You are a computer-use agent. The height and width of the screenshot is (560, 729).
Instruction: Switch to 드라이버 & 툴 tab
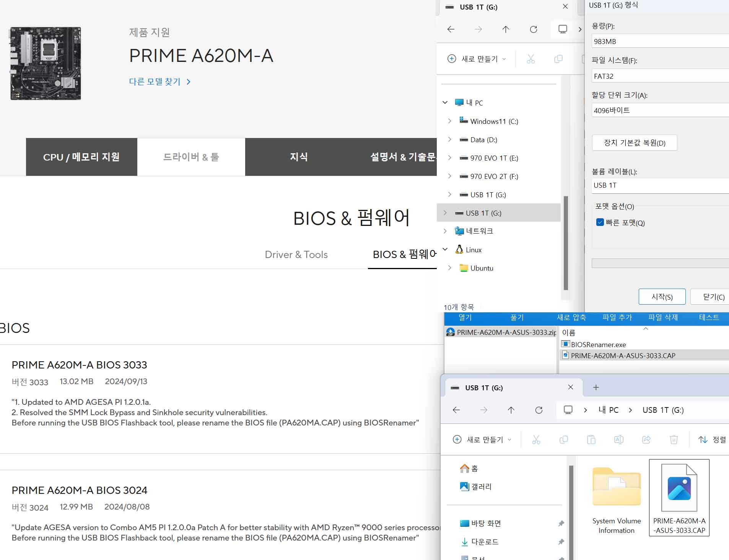click(x=191, y=157)
